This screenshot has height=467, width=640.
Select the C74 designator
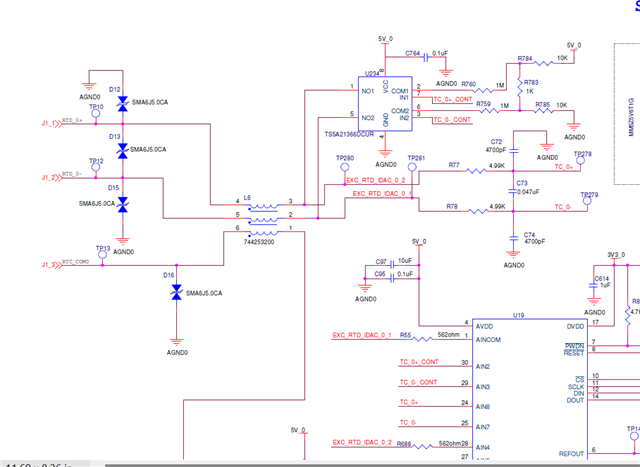tap(529, 235)
